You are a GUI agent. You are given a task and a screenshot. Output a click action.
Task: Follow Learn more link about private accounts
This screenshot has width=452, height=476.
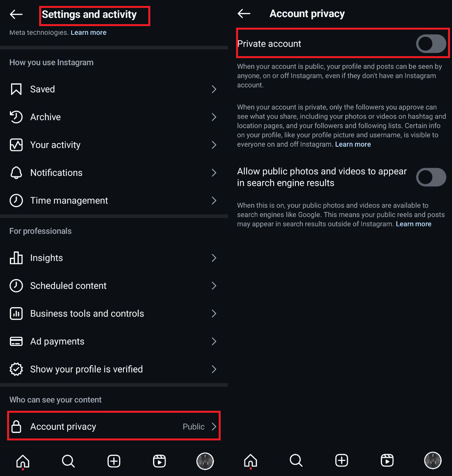pyautogui.click(x=353, y=144)
